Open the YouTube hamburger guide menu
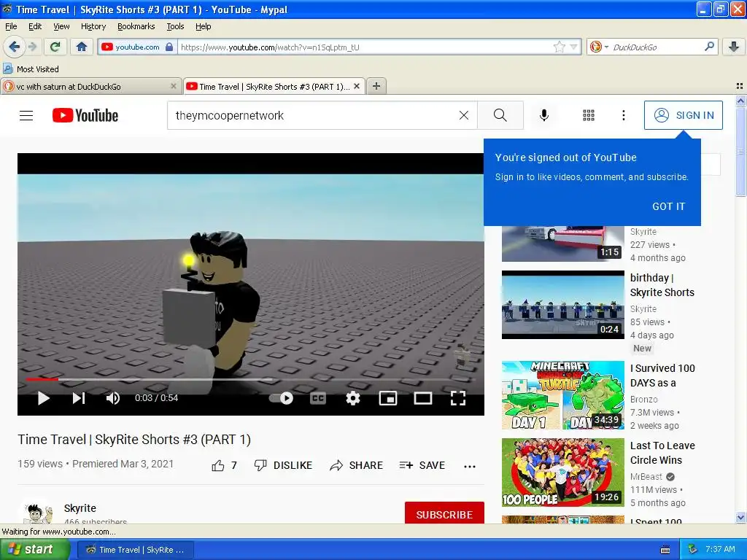 26,115
